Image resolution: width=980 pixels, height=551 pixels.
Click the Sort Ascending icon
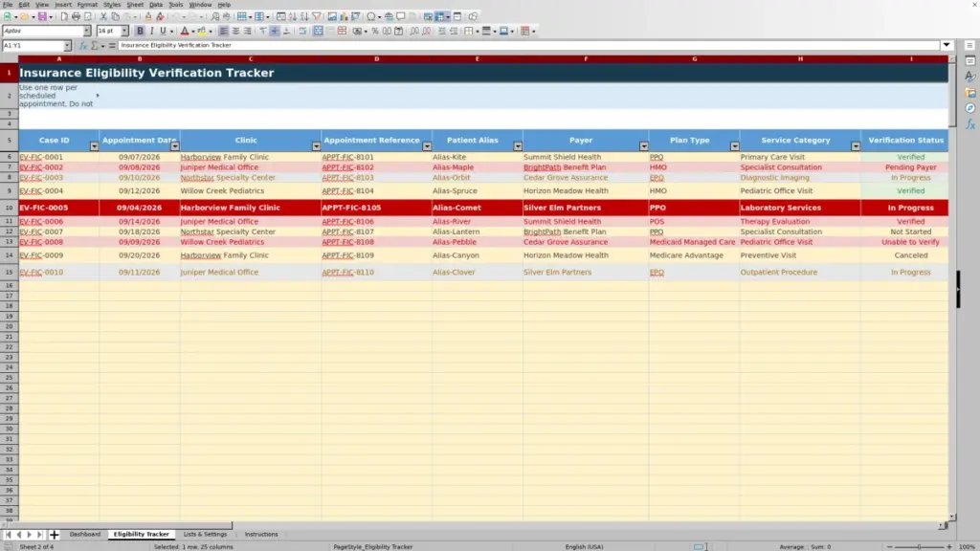click(293, 17)
